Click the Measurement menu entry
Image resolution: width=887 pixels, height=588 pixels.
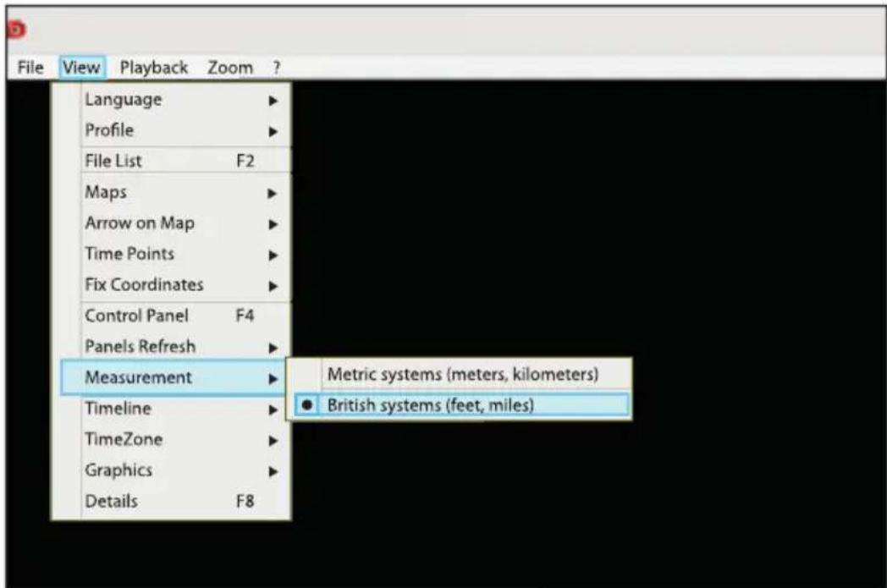click(x=174, y=377)
